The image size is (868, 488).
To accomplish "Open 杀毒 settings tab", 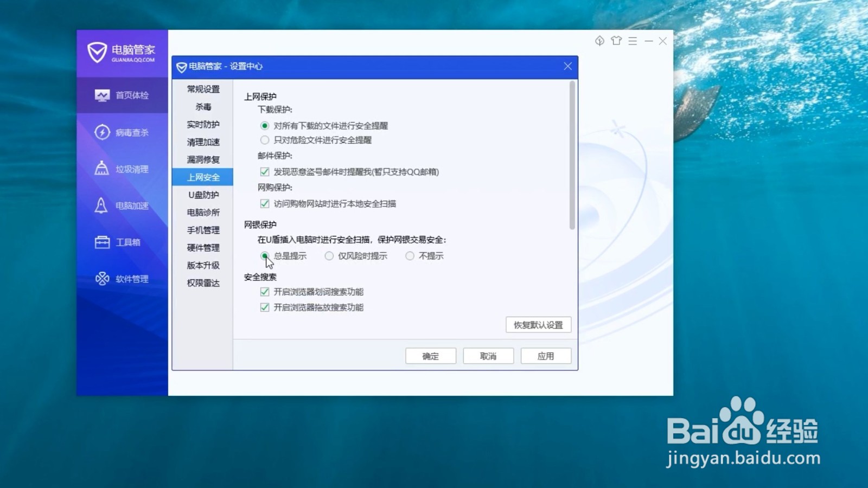I will [x=203, y=107].
